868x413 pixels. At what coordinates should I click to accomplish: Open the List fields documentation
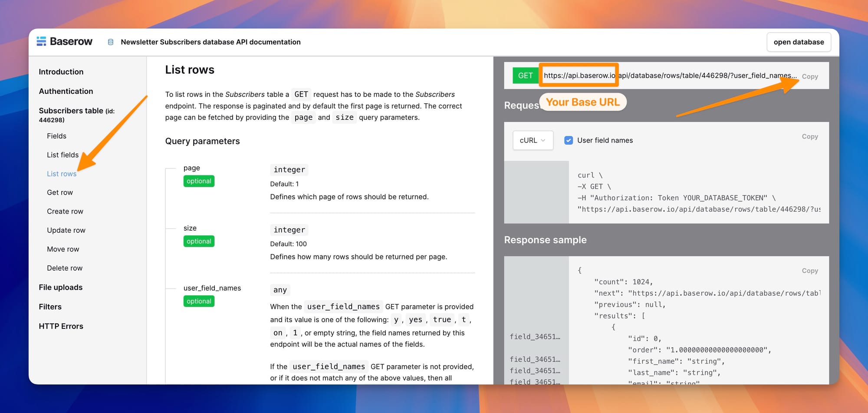(x=62, y=155)
